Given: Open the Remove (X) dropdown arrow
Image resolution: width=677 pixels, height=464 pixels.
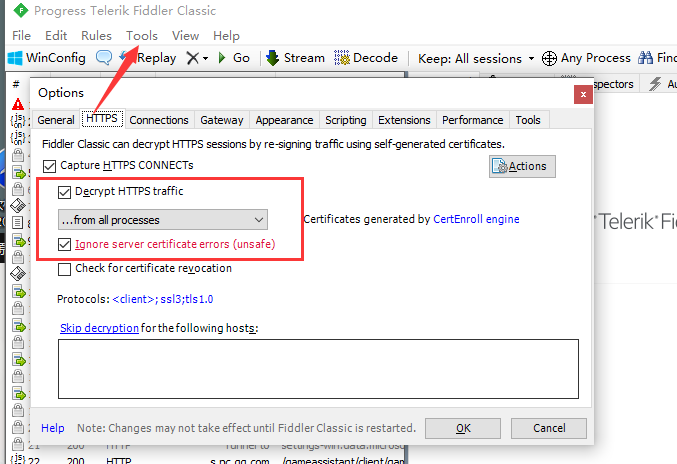Looking at the screenshot, I should (206, 58).
